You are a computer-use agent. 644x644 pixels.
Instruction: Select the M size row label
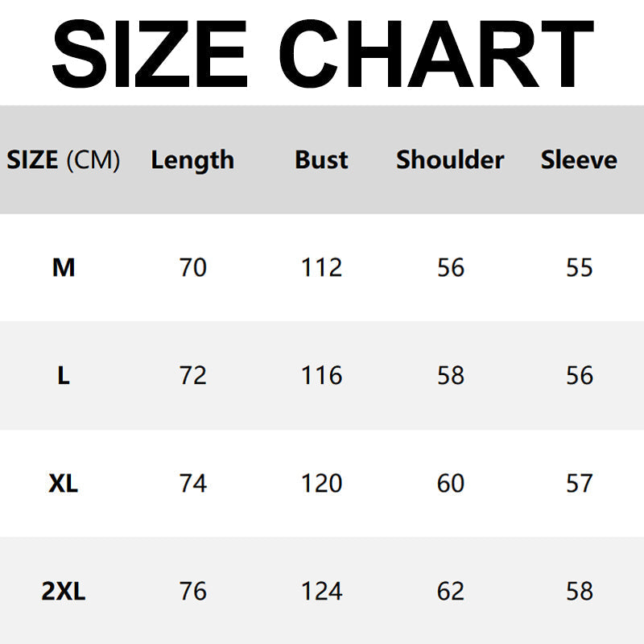click(x=64, y=267)
